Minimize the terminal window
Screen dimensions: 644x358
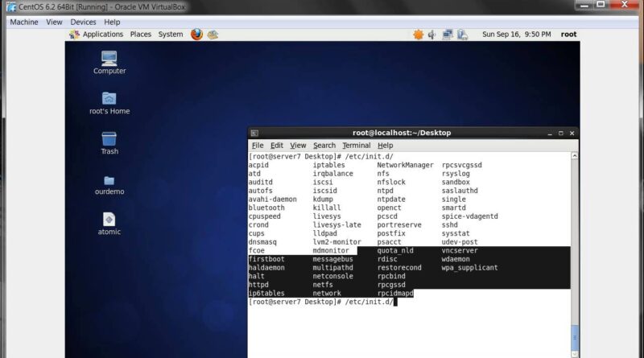click(550, 134)
